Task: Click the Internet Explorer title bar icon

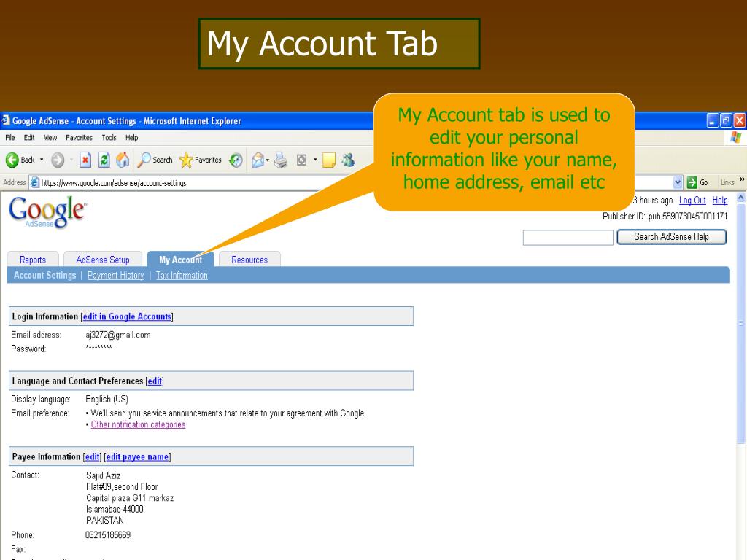Action: (6, 120)
